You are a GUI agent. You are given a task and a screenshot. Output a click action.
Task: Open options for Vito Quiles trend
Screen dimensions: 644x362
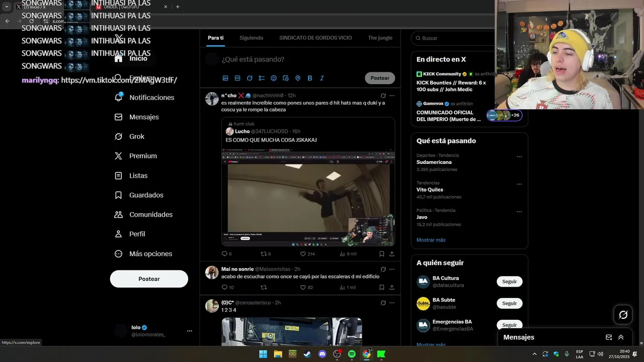pos(519,184)
